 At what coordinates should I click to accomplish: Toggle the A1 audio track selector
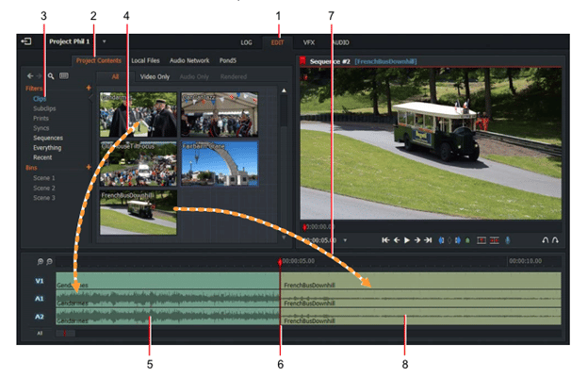coord(39,299)
